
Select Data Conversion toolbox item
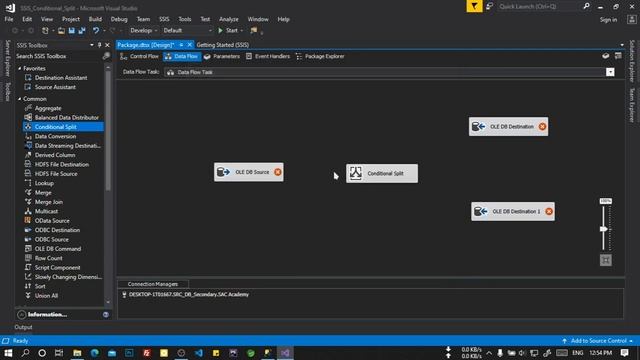click(x=55, y=136)
